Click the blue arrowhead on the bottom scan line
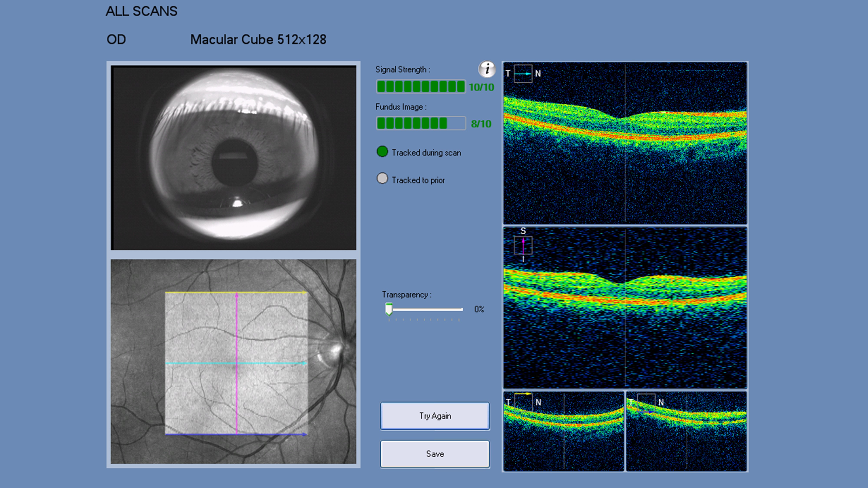 click(x=304, y=434)
